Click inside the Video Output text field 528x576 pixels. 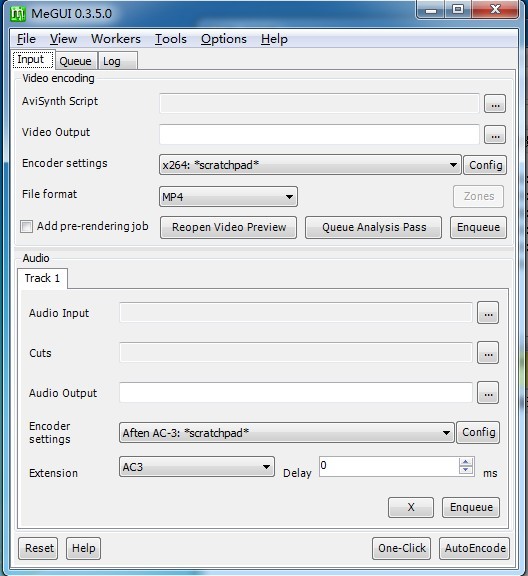pos(319,134)
